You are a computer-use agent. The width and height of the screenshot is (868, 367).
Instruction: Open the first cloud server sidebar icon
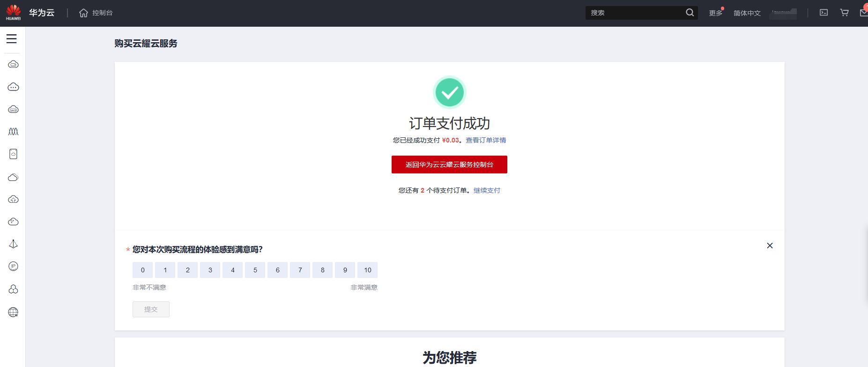point(13,64)
